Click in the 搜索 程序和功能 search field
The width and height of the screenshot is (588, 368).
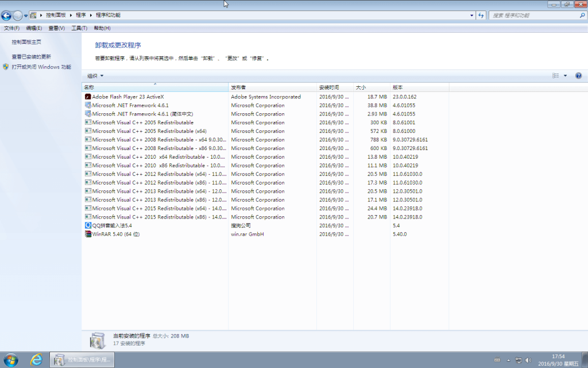click(535, 16)
